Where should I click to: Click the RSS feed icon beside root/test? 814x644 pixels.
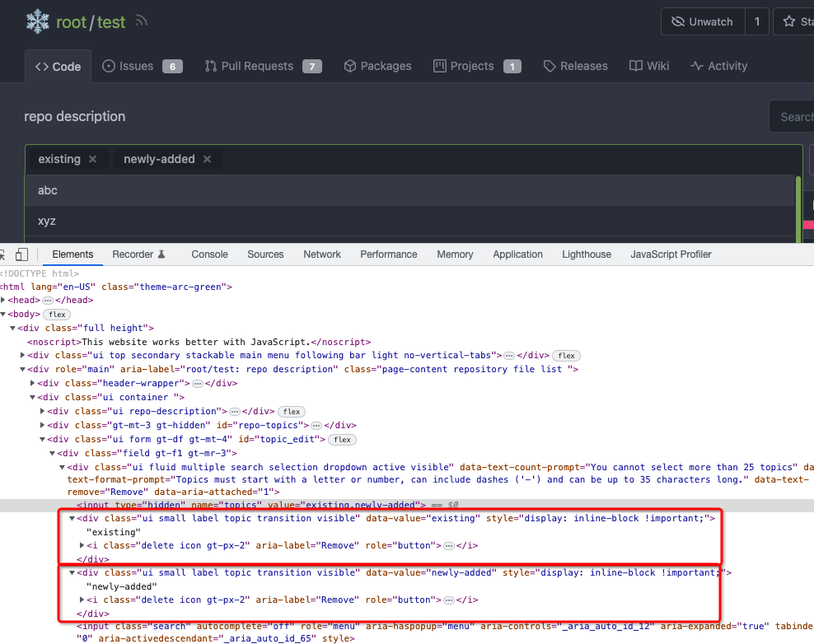tap(141, 21)
